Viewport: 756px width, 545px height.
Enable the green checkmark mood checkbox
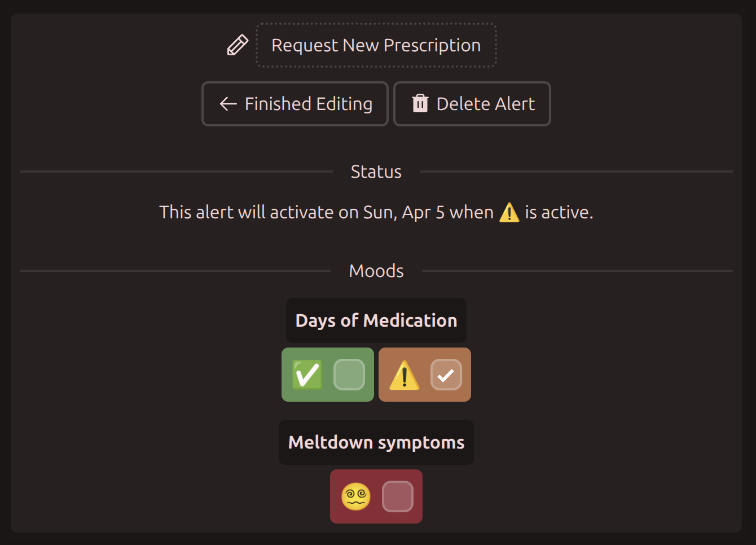coord(350,374)
